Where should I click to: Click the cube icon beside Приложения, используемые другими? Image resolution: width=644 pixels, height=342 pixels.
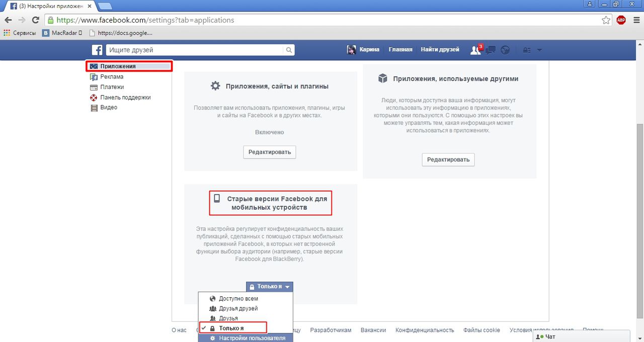[383, 78]
